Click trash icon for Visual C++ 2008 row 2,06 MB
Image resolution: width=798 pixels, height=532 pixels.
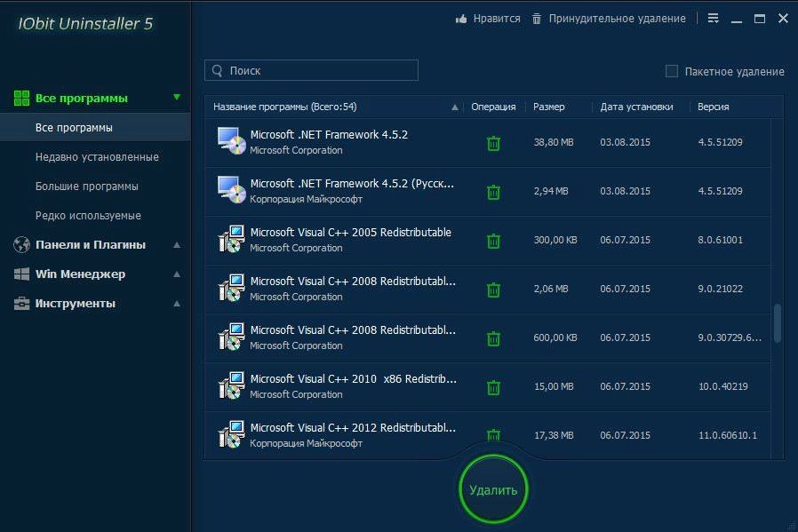point(493,290)
